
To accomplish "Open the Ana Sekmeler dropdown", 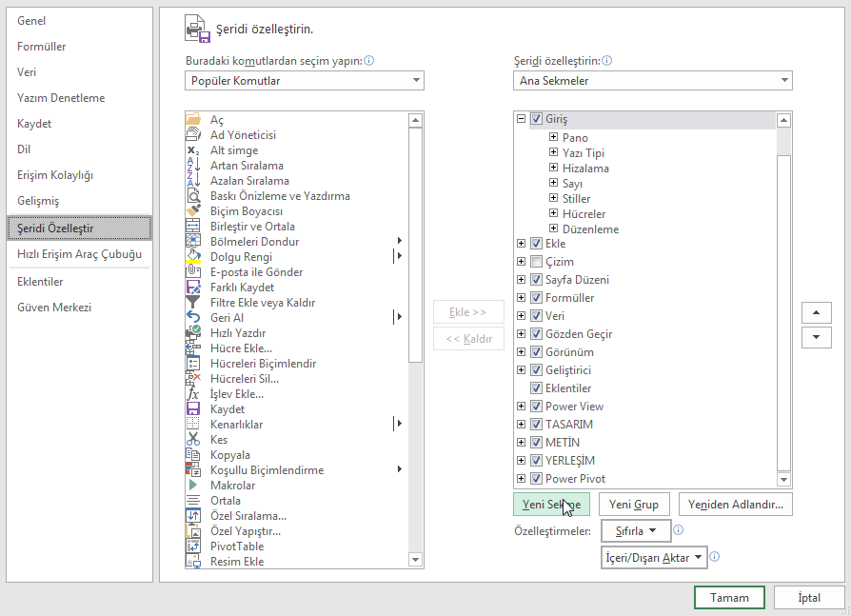I will point(652,80).
